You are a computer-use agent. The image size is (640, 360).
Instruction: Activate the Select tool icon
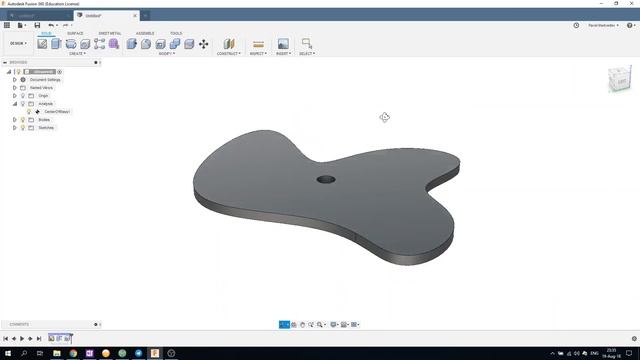307,43
